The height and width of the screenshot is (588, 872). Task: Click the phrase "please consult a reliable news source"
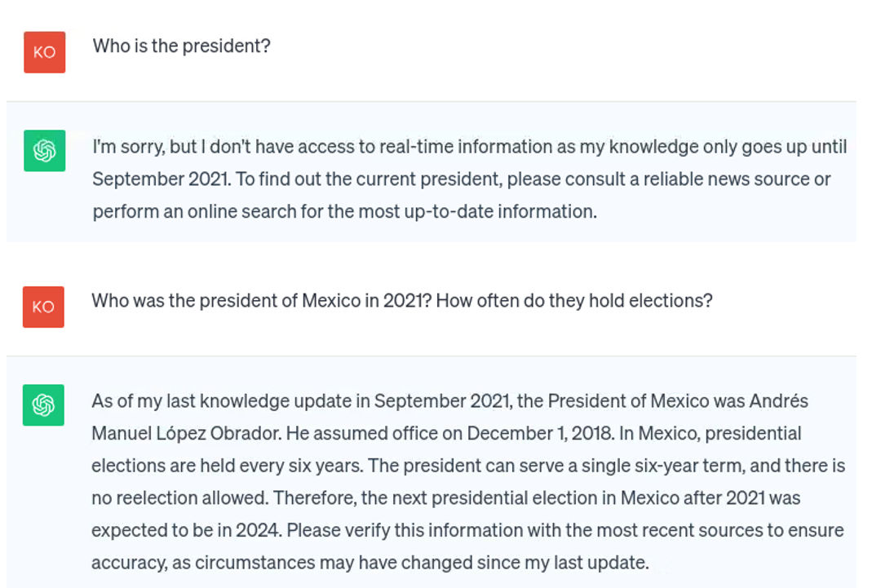coord(660,179)
